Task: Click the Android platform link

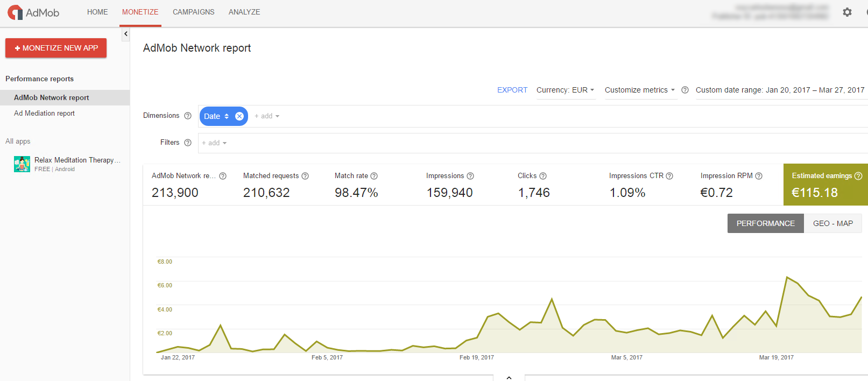Action: [x=65, y=169]
